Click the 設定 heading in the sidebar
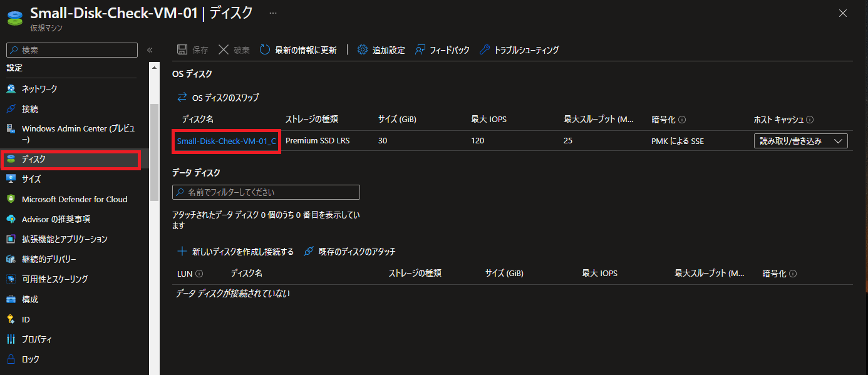868x375 pixels. click(14, 68)
